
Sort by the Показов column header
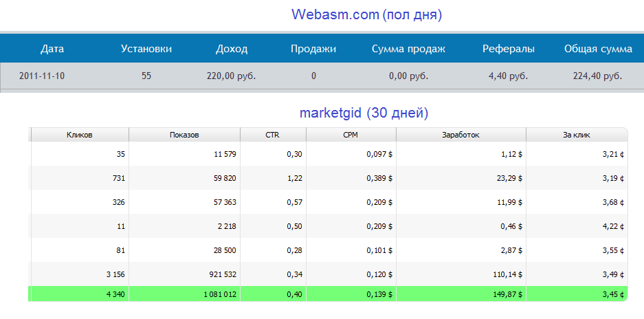(184, 135)
